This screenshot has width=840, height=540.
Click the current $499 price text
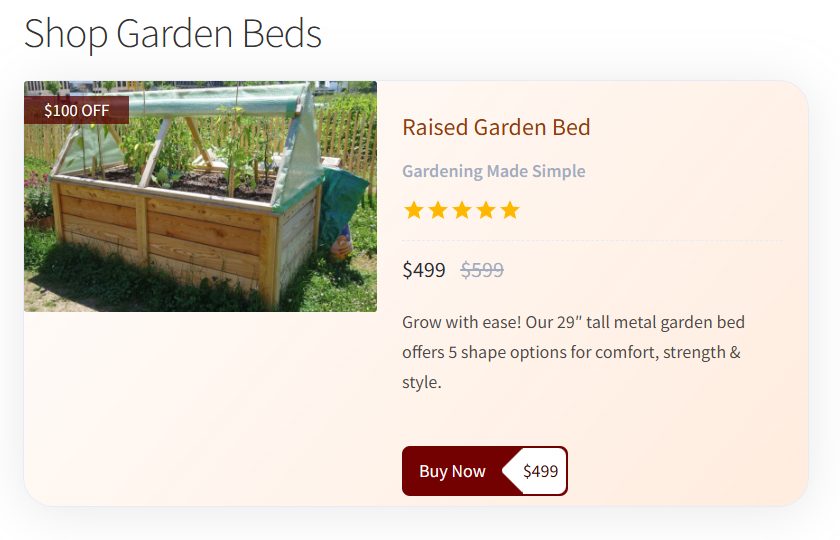(424, 270)
